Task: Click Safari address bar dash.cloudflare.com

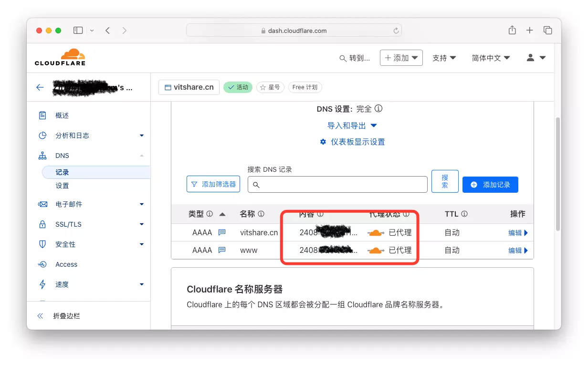Action: [294, 31]
